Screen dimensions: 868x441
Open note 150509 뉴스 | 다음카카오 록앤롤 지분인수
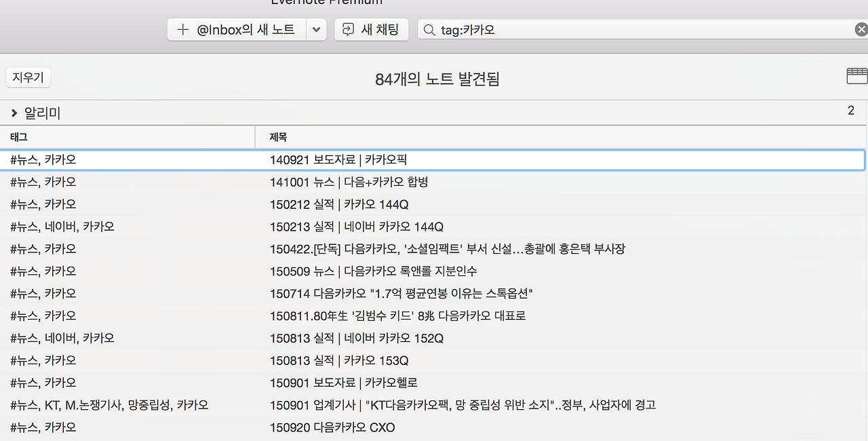tap(433, 271)
